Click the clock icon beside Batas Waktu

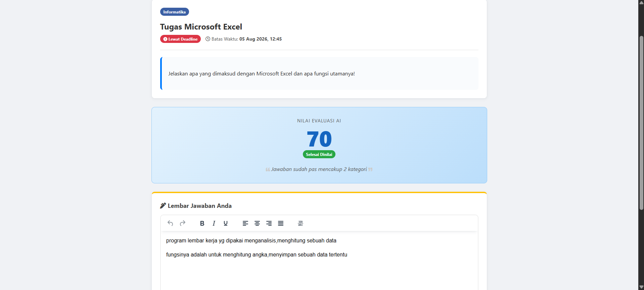[x=208, y=39]
